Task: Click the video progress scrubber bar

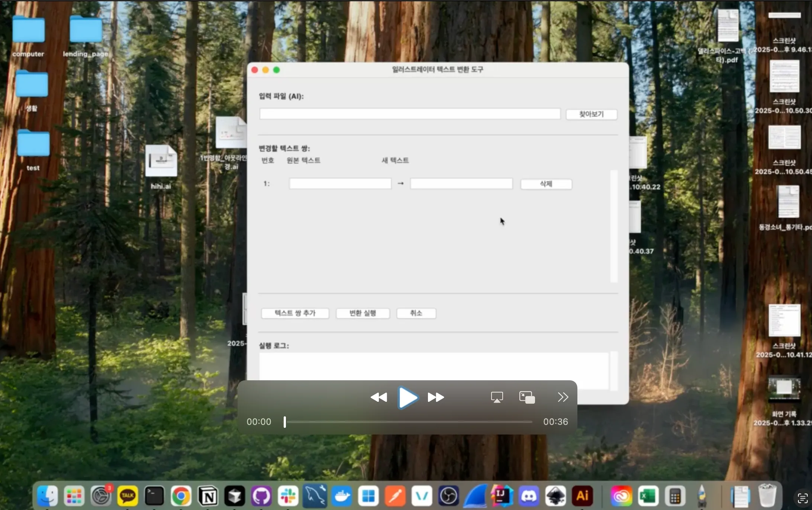Action: tap(408, 422)
